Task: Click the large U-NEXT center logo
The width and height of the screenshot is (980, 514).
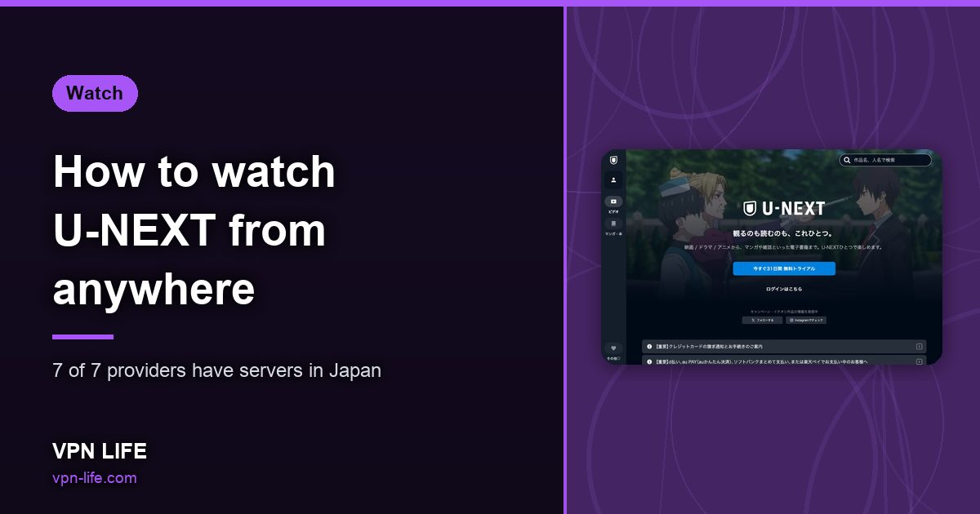Action: 784,208
